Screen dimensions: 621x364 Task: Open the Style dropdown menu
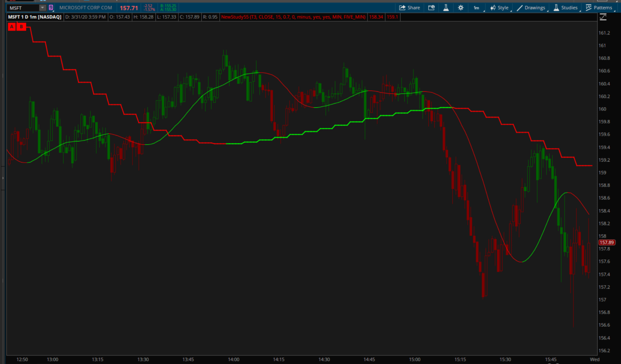click(499, 8)
